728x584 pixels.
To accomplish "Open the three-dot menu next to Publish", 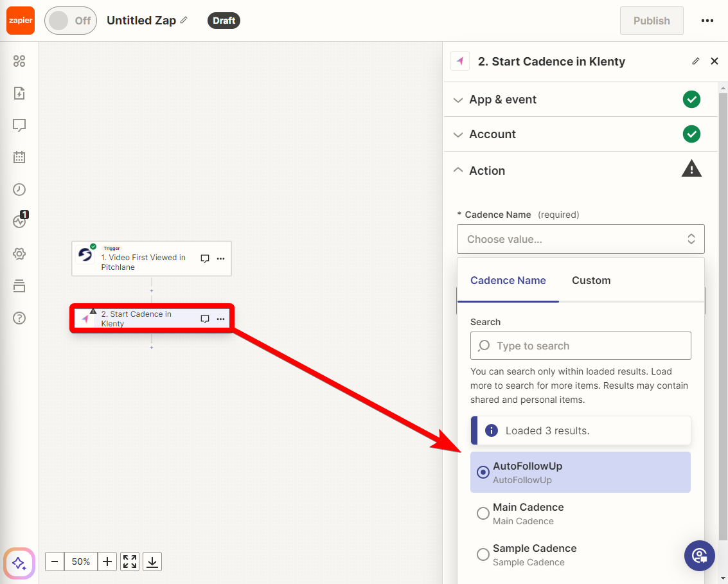I will tap(707, 21).
